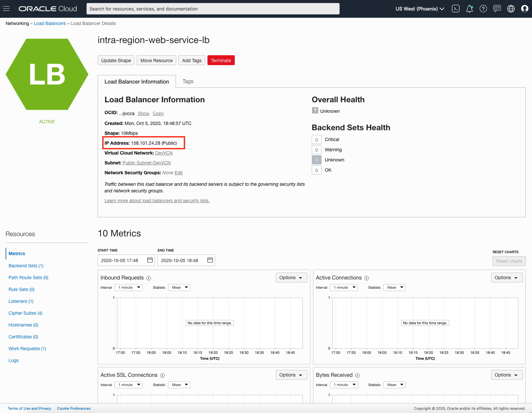This screenshot has width=532, height=413.
Task: Open Active Connections Options dropdown
Action: click(x=507, y=278)
